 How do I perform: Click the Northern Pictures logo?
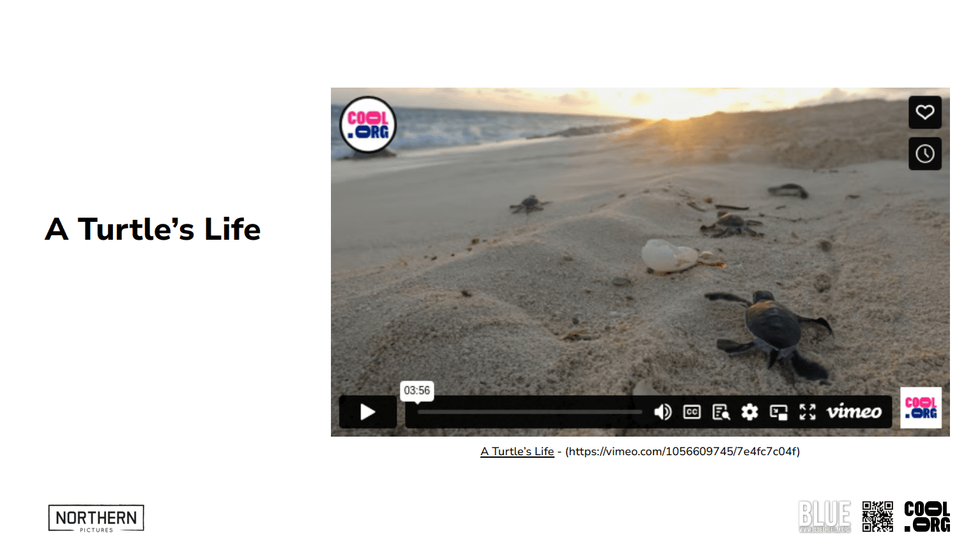coord(96,518)
